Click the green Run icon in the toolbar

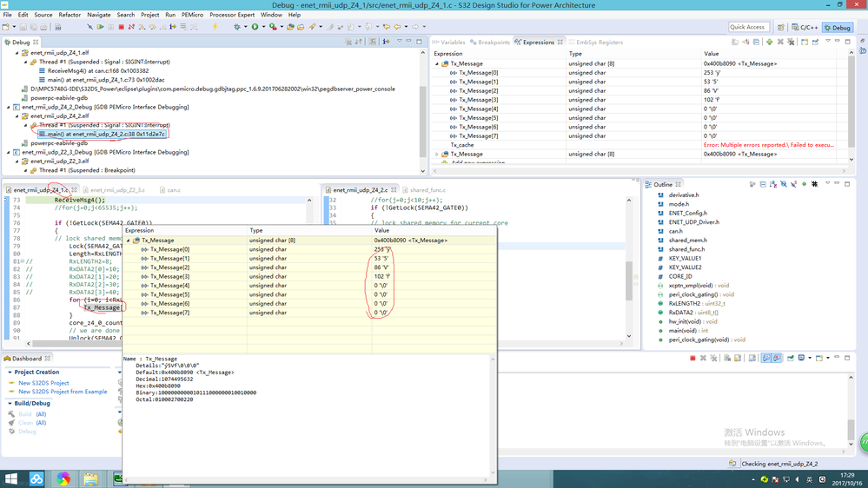255,27
